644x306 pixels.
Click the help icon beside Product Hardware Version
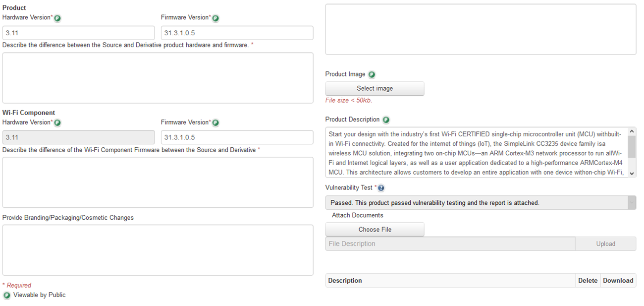[x=57, y=17]
